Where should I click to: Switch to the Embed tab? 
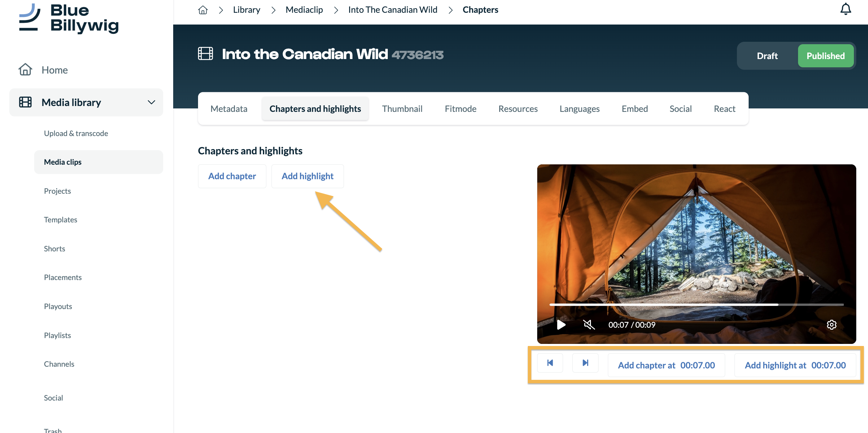coord(635,109)
